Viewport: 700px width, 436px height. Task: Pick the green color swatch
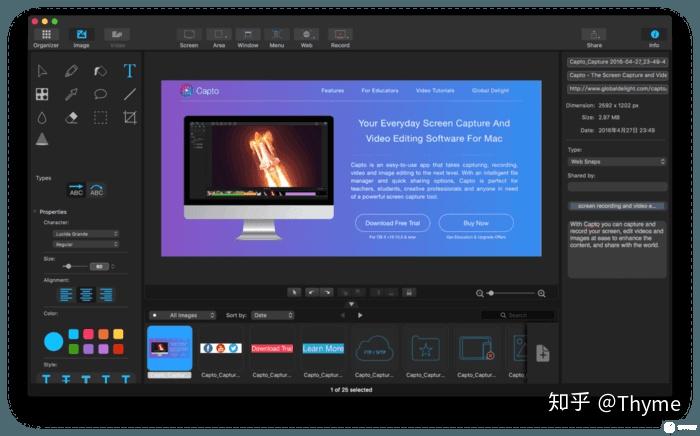(74, 349)
